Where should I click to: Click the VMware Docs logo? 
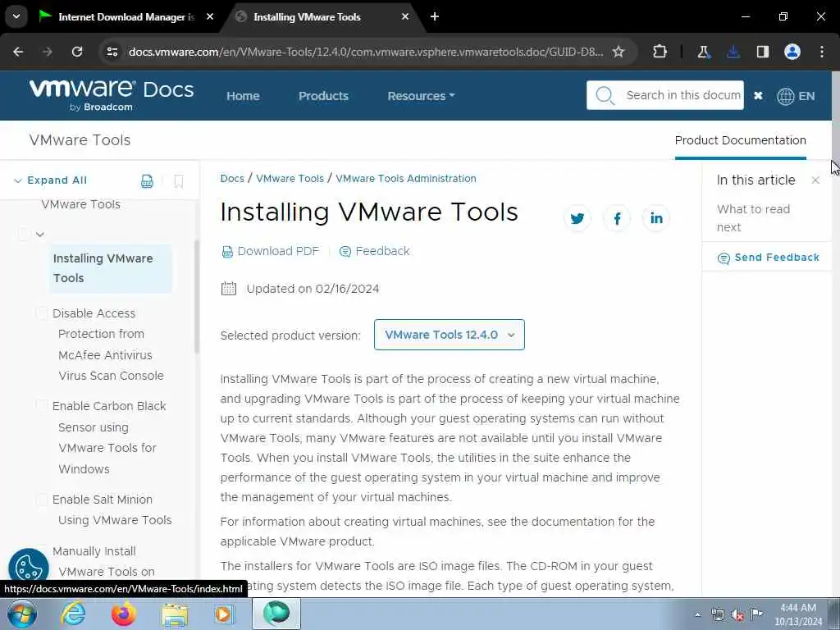[112, 95]
